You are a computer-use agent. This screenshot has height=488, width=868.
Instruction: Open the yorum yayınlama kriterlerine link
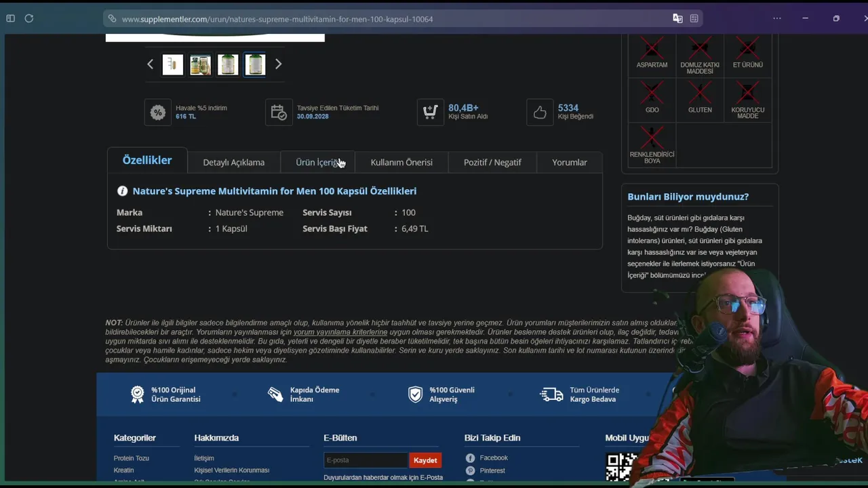[340, 332]
